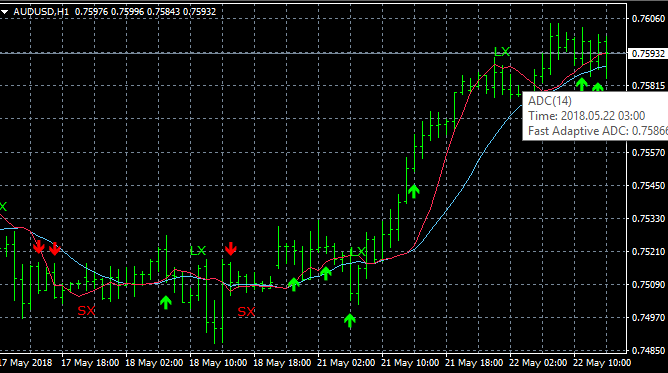Click the green up arrow near 18 May 02:00
668x373 pixels.
[x=166, y=302]
